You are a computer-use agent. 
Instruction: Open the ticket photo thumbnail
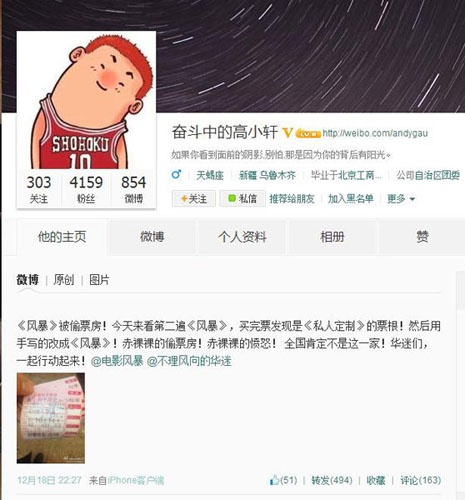point(51,418)
